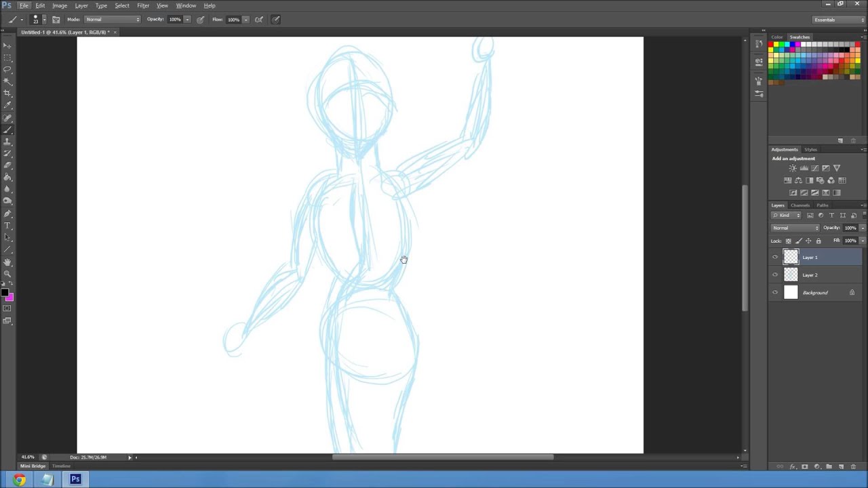The image size is (868, 488).
Task: Open the Image menu
Action: (60, 5)
